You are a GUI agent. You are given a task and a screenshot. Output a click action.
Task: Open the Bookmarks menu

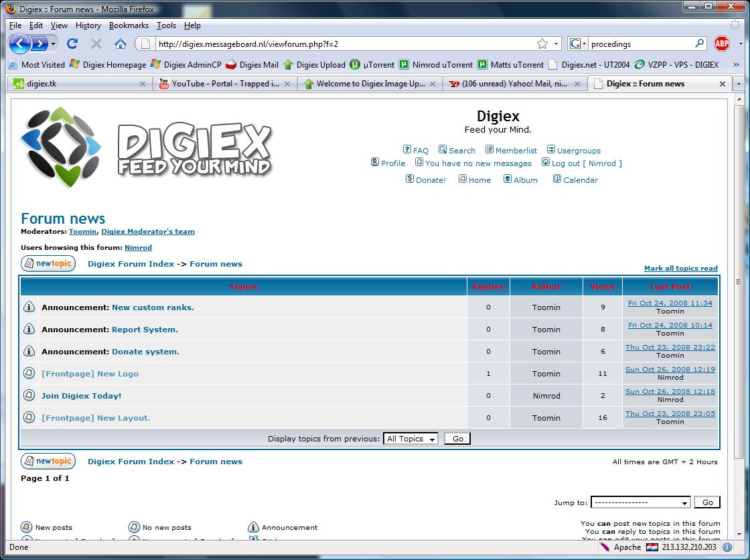(129, 25)
